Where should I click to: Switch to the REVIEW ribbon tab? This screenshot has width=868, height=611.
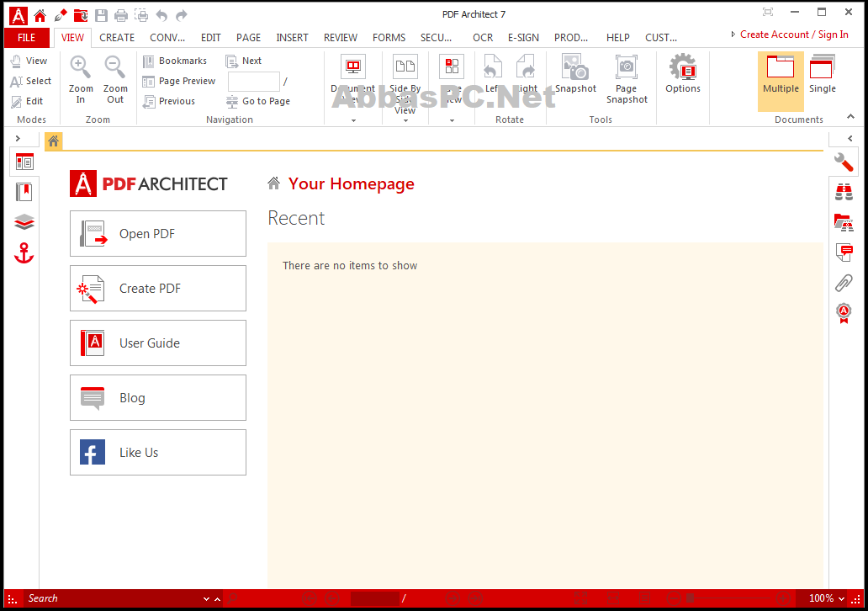pos(341,38)
